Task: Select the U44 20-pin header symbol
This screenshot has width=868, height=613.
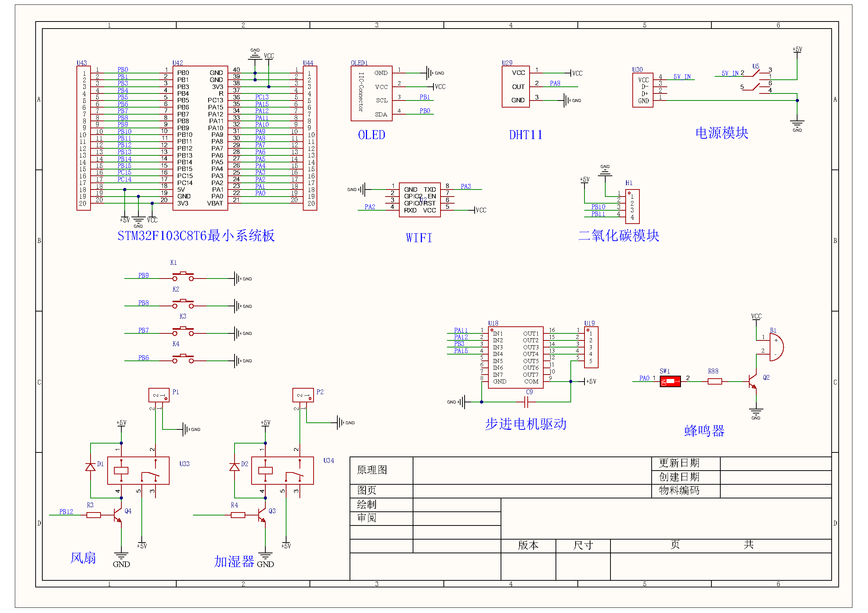Action: pos(310,138)
